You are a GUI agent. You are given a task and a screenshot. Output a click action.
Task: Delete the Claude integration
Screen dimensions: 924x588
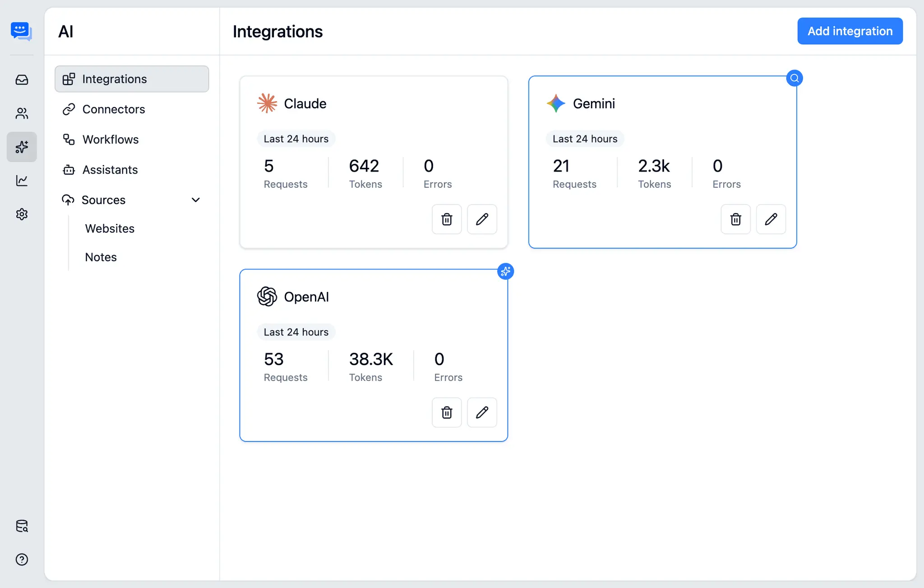click(x=447, y=219)
